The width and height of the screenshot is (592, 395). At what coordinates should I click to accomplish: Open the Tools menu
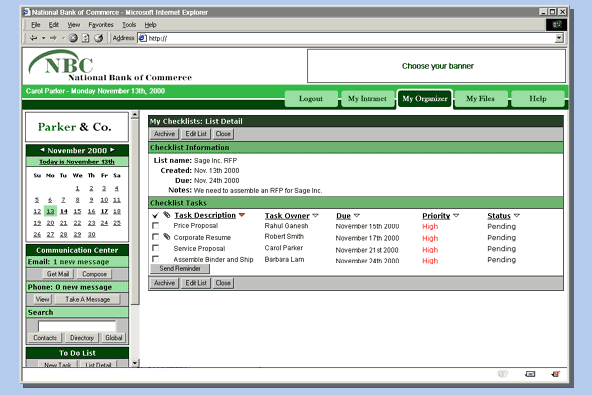click(129, 25)
